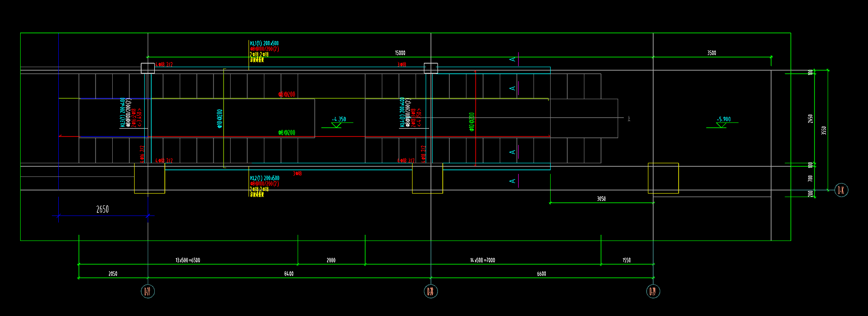Select the KL1(1) 200x500 beam label
868x316 pixels.
[264, 43]
